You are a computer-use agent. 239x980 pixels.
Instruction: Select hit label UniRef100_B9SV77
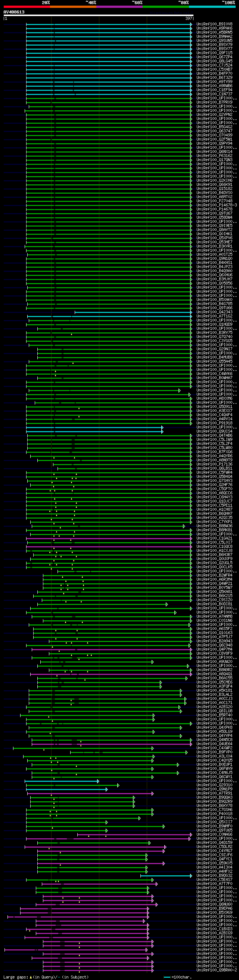(214, 49)
